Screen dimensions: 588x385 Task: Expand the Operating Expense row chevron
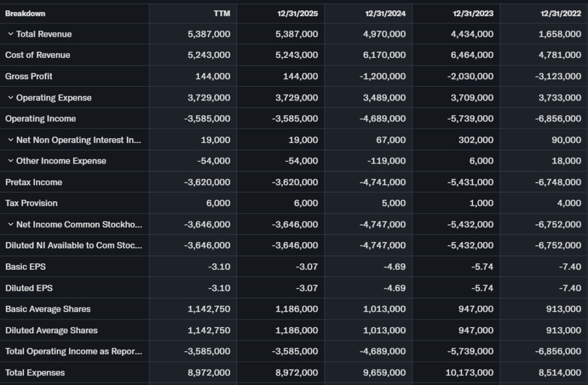(x=10, y=98)
